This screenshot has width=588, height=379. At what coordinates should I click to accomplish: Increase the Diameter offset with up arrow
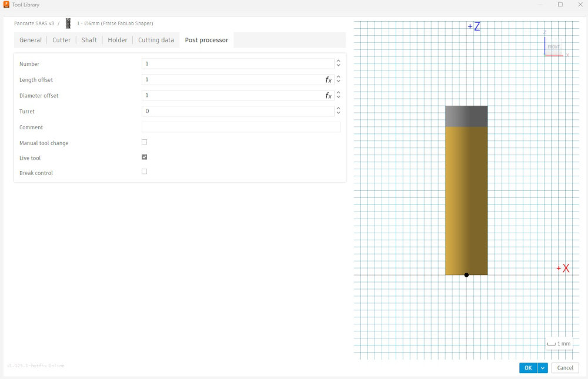[338, 93]
